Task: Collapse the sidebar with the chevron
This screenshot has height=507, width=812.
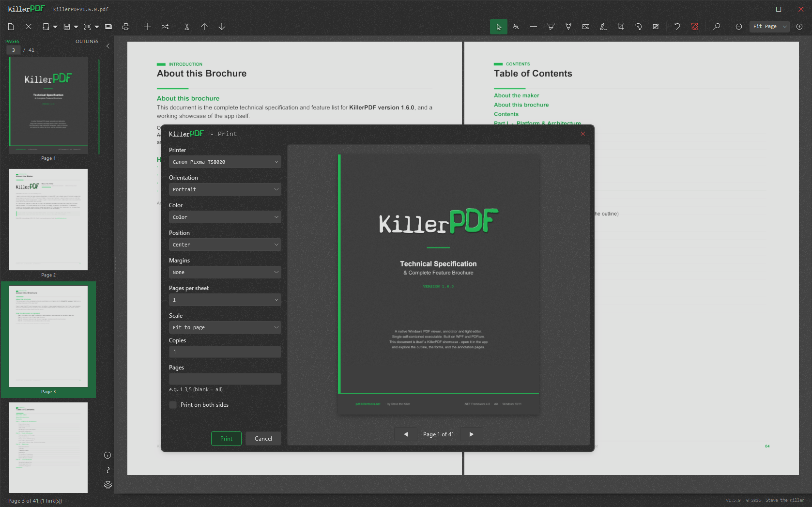Action: click(x=108, y=46)
